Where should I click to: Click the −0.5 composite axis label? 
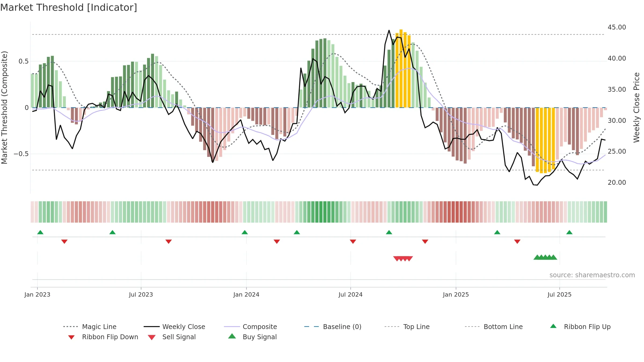(21, 154)
